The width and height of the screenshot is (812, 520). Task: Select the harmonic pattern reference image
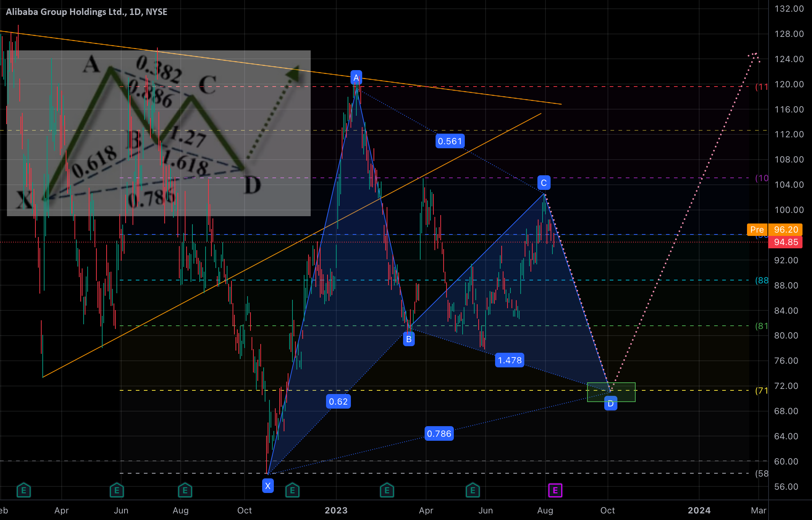(x=159, y=133)
